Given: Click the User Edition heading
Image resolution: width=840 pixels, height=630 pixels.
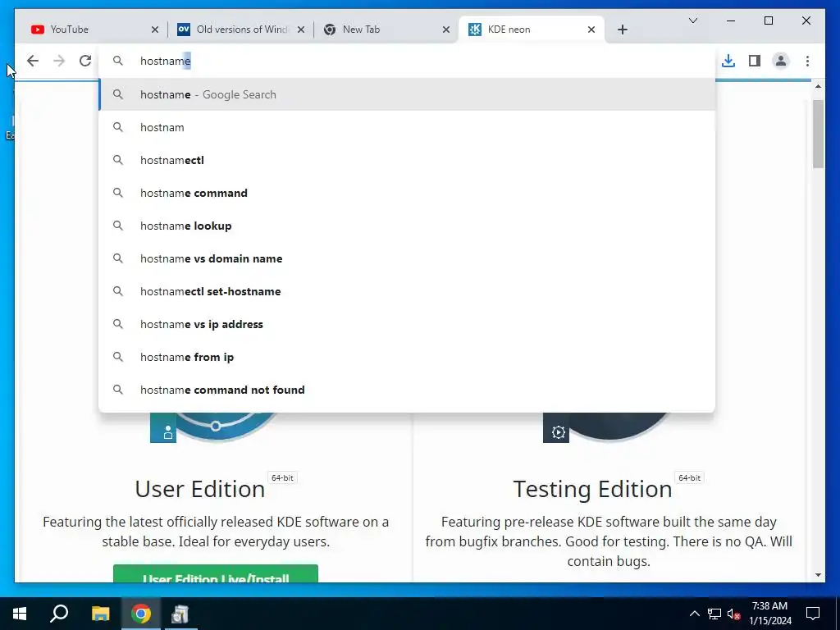Looking at the screenshot, I should (x=200, y=489).
